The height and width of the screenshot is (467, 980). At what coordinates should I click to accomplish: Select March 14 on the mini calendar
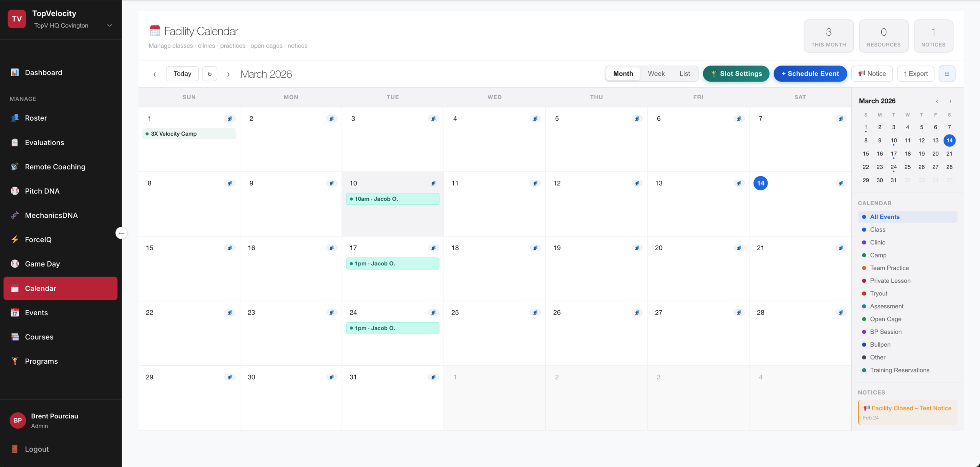tap(949, 140)
